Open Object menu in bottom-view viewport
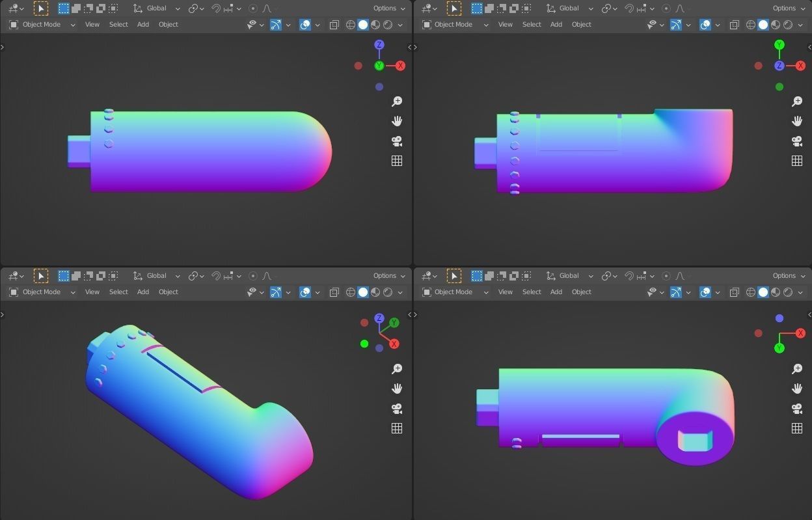 tap(582, 292)
